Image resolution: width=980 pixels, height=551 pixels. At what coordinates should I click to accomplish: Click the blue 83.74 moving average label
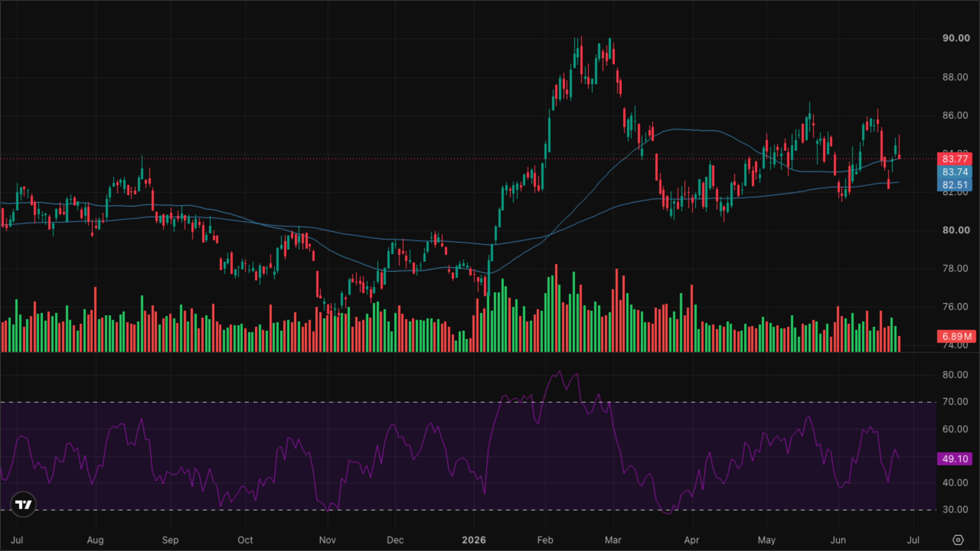coord(955,172)
